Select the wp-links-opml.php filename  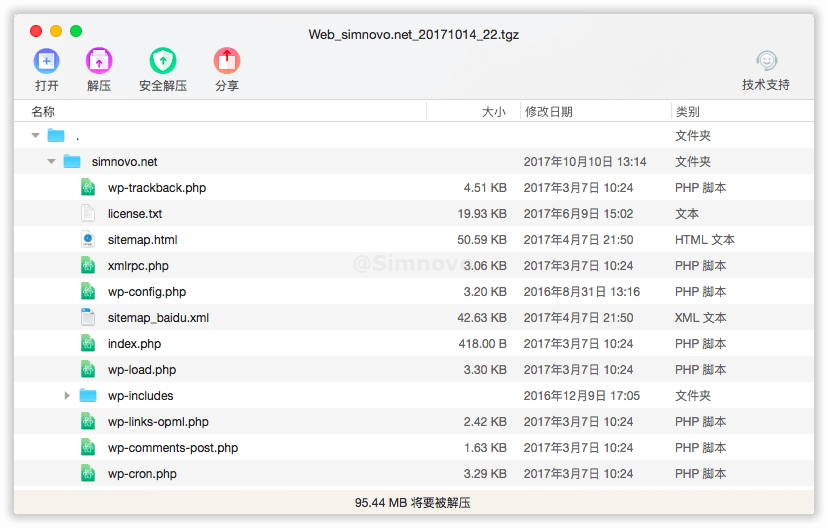[158, 421]
